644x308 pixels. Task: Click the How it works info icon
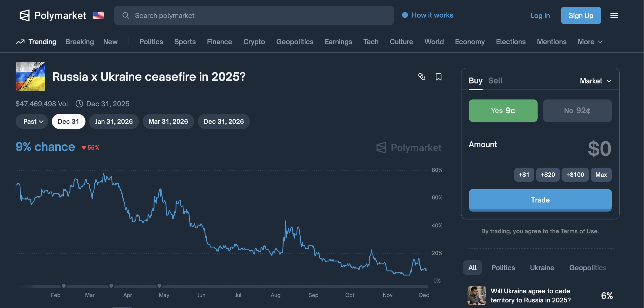pos(405,15)
